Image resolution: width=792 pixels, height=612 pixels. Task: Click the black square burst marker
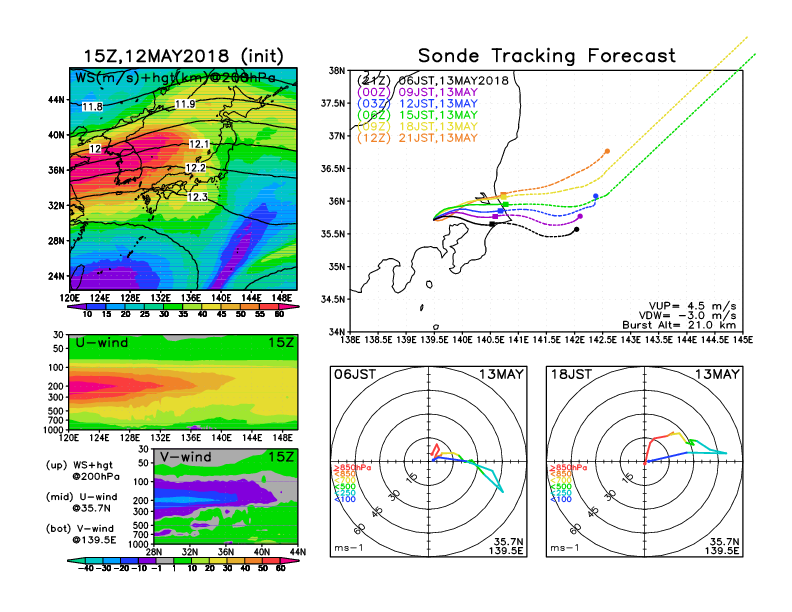(492, 224)
